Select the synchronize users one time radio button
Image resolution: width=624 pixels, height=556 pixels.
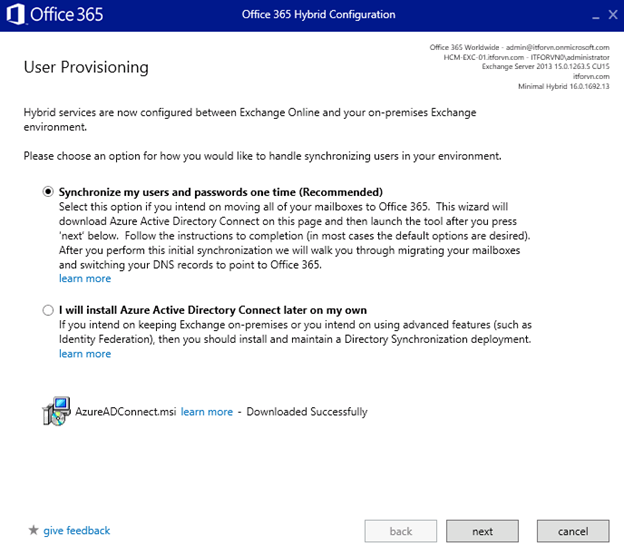coord(48,191)
